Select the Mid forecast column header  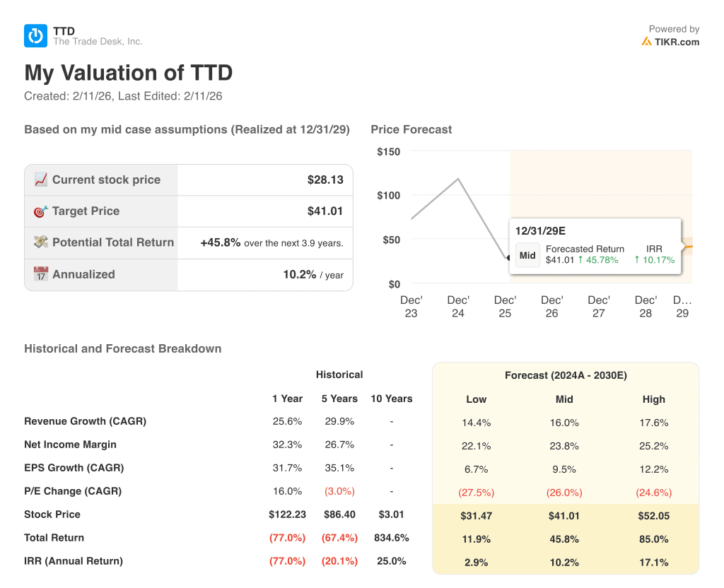(564, 399)
